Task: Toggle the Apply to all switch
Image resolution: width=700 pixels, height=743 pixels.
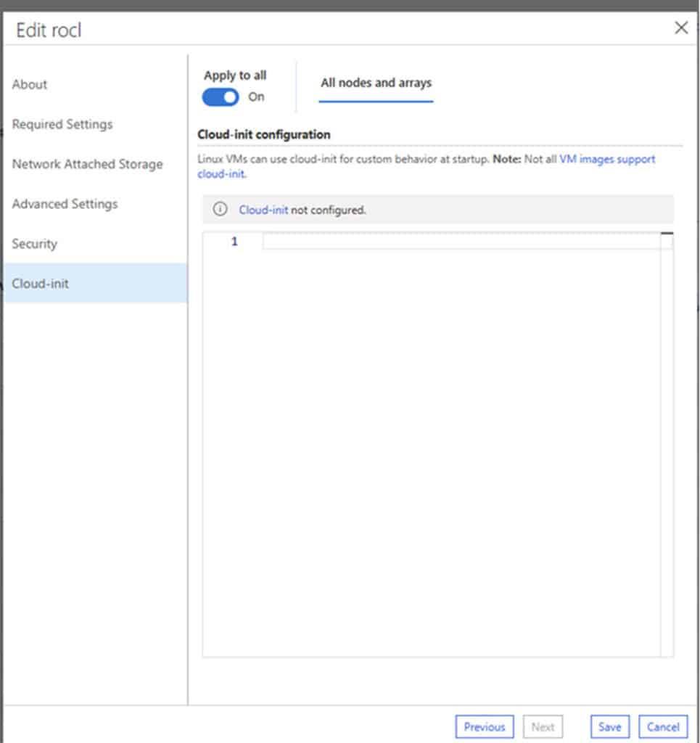Action: (221, 97)
